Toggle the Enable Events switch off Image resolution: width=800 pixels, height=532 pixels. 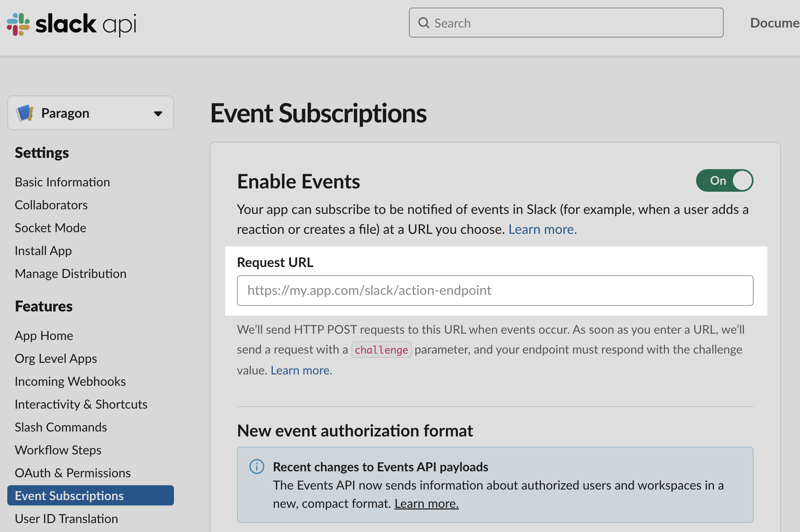click(724, 180)
